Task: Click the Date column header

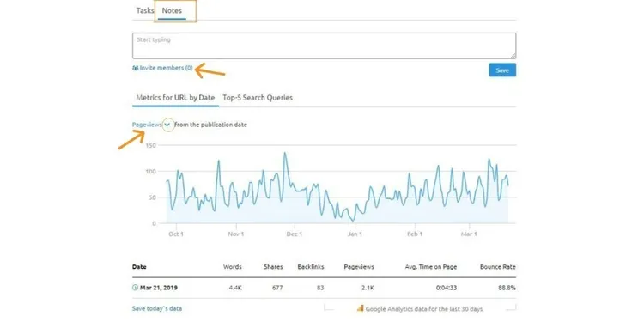Action: 139,267
